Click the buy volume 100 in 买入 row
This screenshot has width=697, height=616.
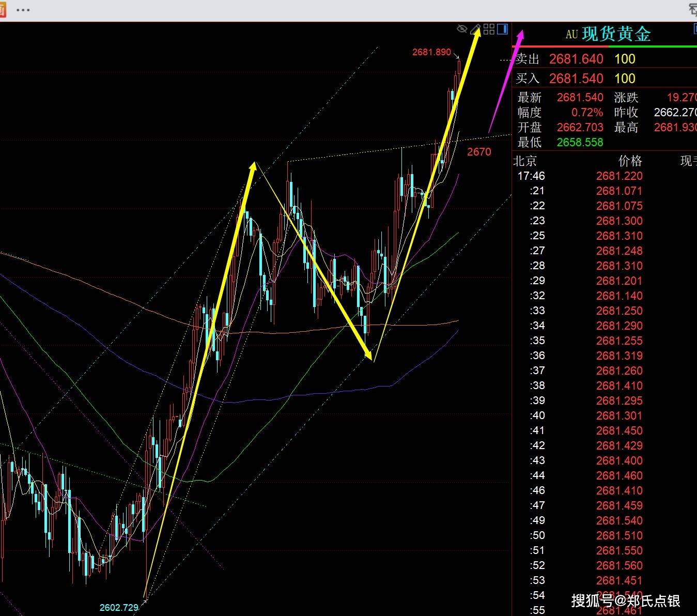click(x=625, y=79)
